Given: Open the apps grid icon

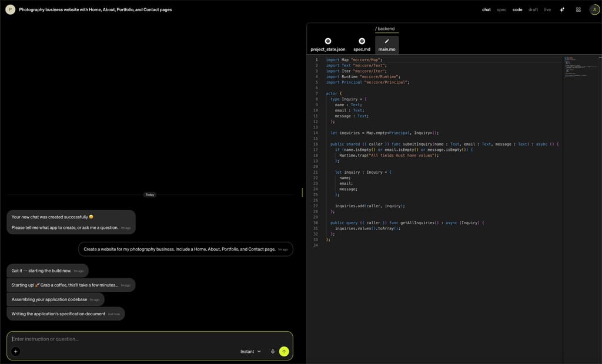Looking at the screenshot, I should [578, 9].
